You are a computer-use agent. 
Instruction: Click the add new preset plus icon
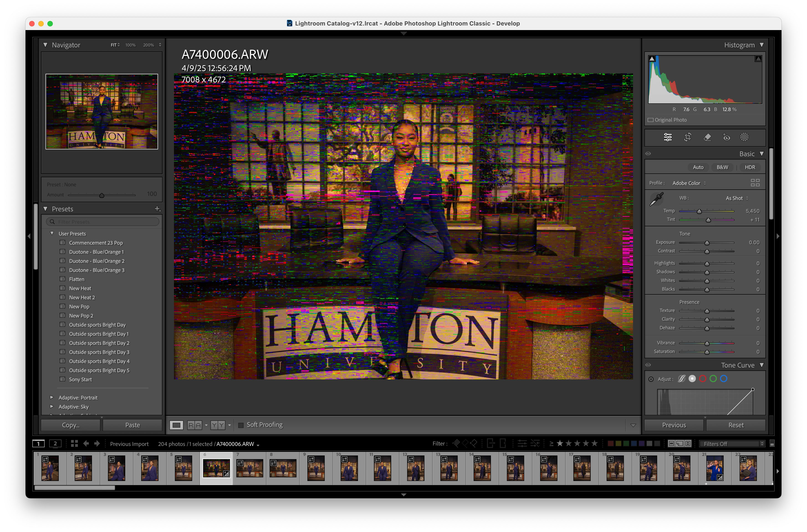point(157,209)
